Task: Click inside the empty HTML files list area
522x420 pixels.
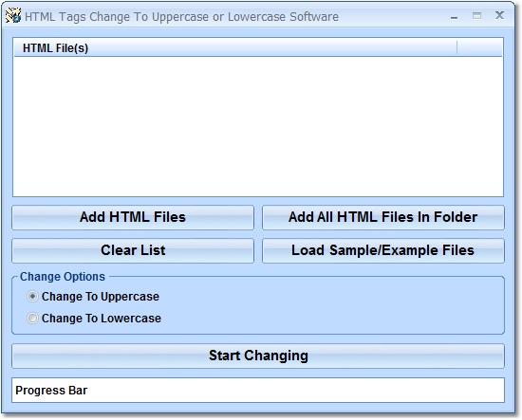Action: click(x=258, y=126)
